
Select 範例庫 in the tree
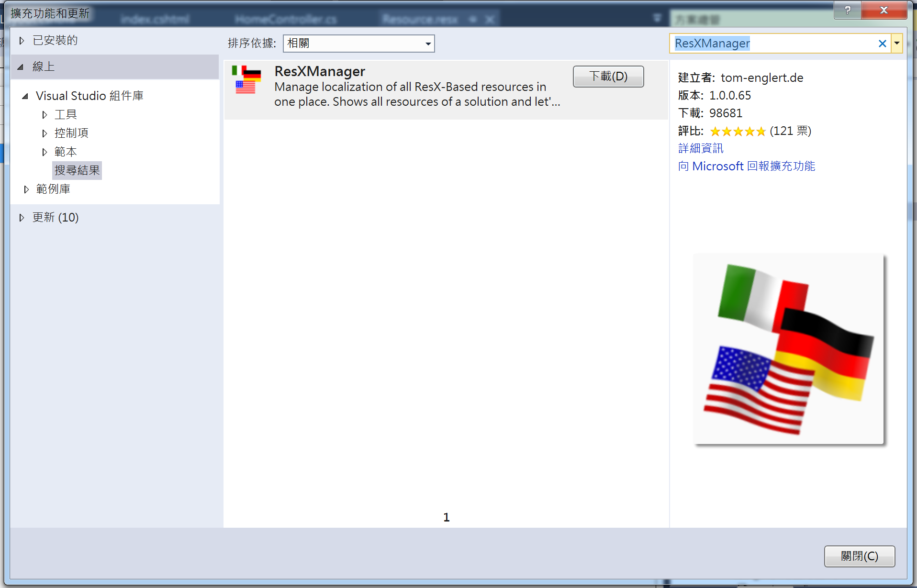point(53,189)
